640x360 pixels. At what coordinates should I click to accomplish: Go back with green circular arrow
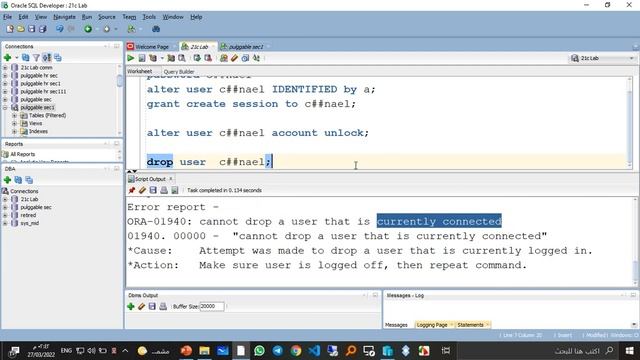[x=88, y=29]
